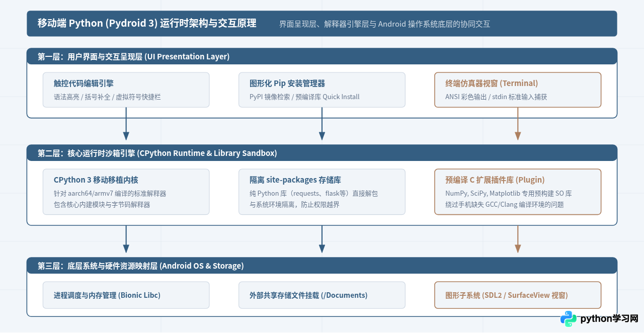644x333 pixels.
Task: Click the text '纯 Python 库（requests、flask等）直接解包'
Action: tap(313, 193)
